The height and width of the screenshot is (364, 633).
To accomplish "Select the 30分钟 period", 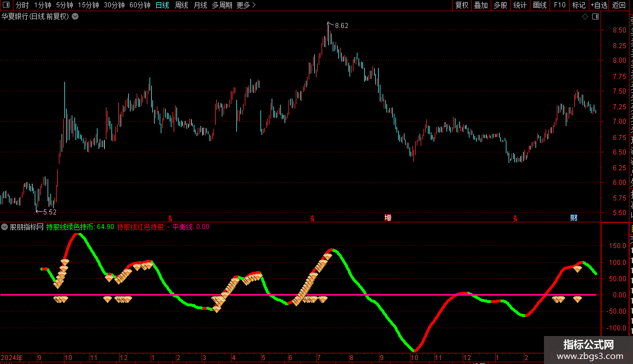I will (x=114, y=5).
